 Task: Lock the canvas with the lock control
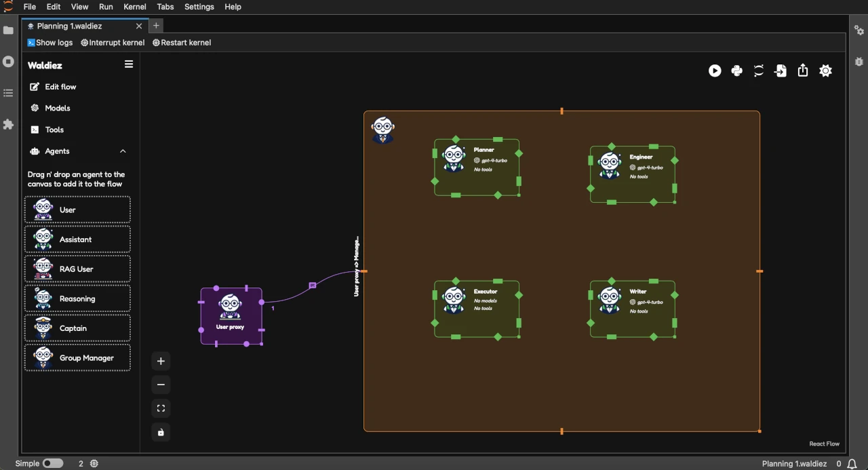click(161, 432)
